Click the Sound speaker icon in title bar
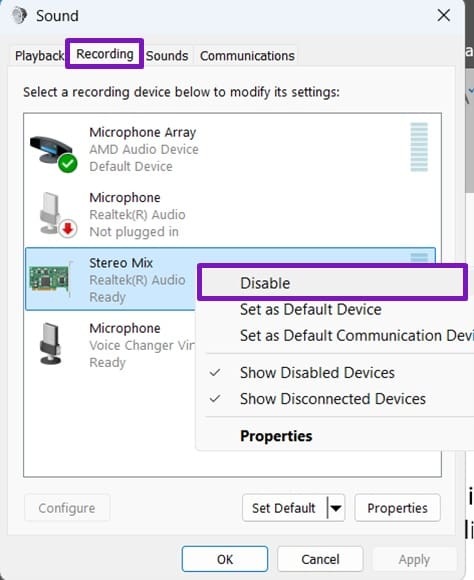Viewport: 474px width, 580px height. pos(19,16)
